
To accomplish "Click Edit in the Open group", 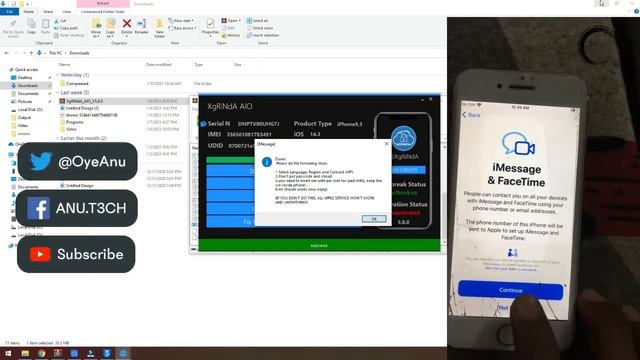I will (x=228, y=28).
